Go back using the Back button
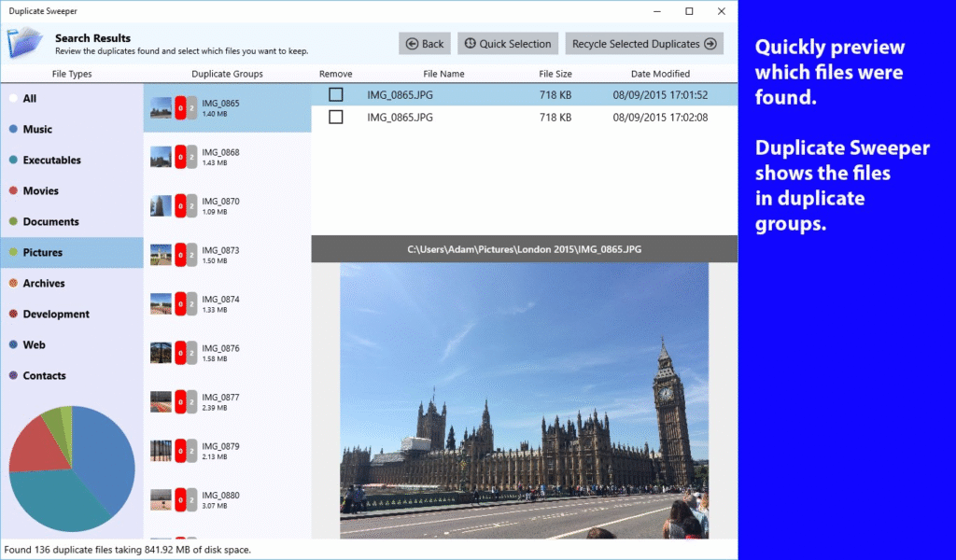Image resolution: width=956 pixels, height=560 pixels. pos(425,44)
